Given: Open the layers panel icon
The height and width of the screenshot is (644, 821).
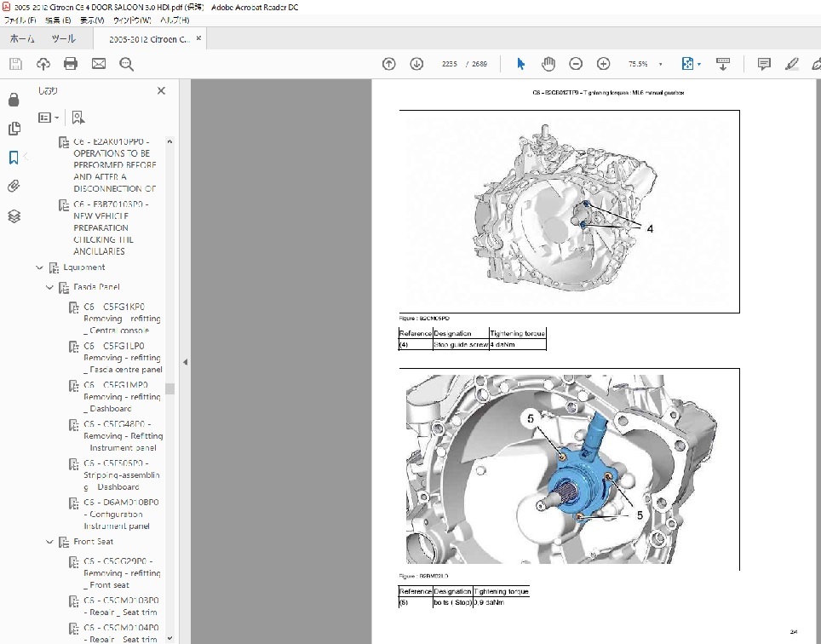Looking at the screenshot, I should [x=14, y=216].
